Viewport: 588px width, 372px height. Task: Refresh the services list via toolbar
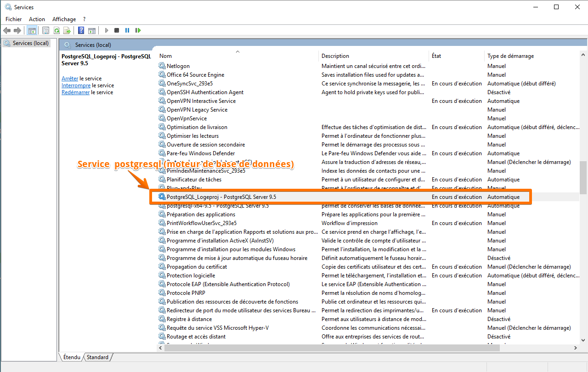pyautogui.click(x=57, y=30)
